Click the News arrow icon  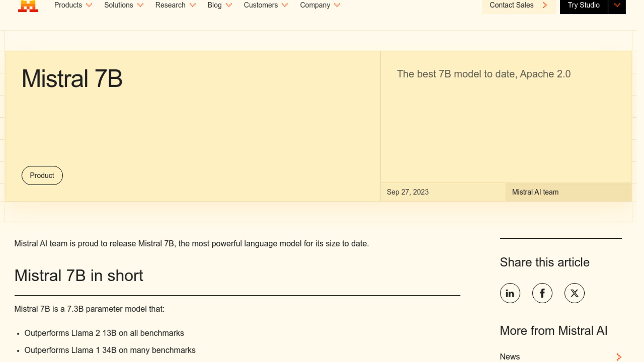(x=619, y=357)
